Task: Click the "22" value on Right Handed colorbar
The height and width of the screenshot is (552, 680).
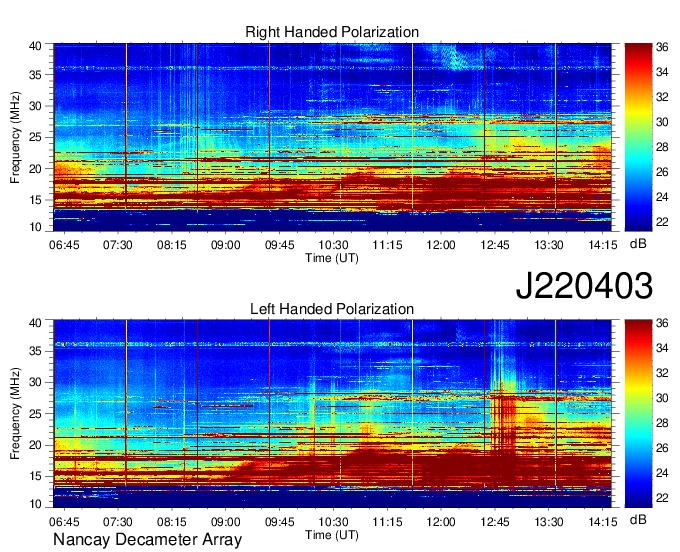Action: coord(662,222)
